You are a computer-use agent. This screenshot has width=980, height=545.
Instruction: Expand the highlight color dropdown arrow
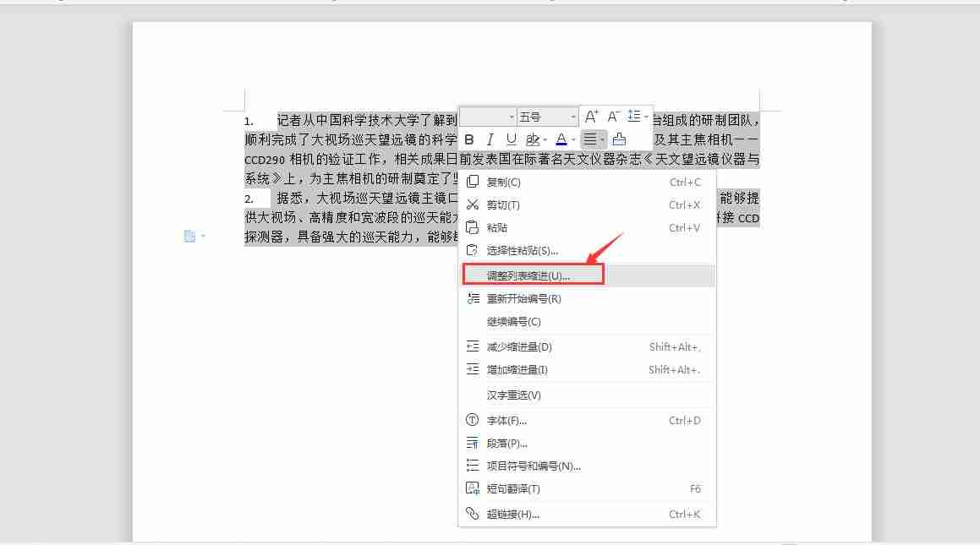[545, 140]
